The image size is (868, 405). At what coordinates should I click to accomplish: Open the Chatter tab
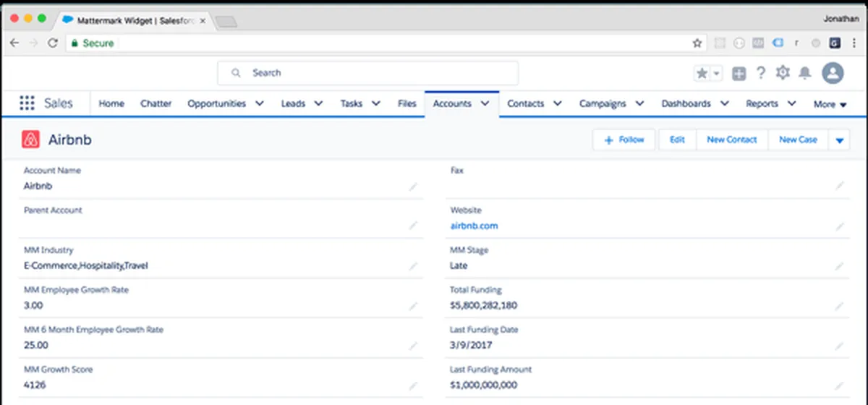pos(156,103)
